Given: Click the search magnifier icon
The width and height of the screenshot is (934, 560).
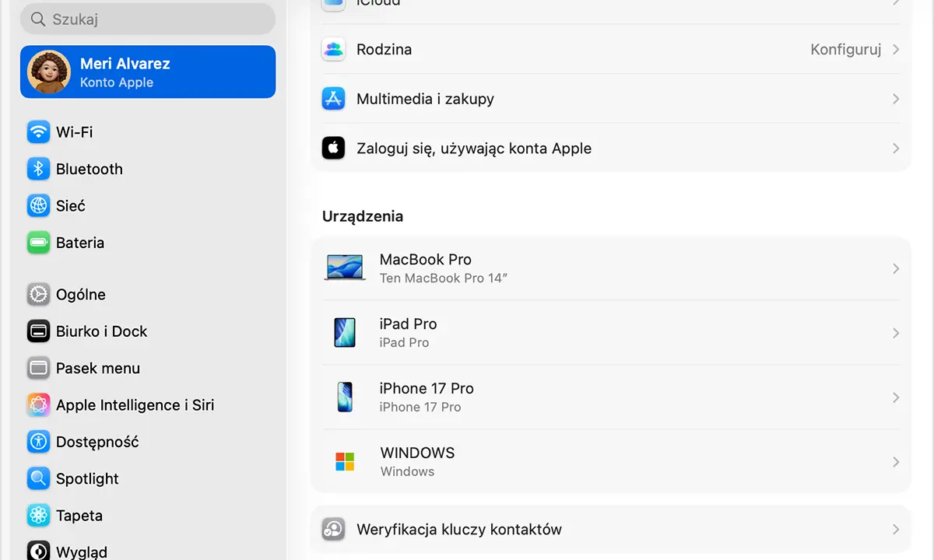Looking at the screenshot, I should (38, 19).
